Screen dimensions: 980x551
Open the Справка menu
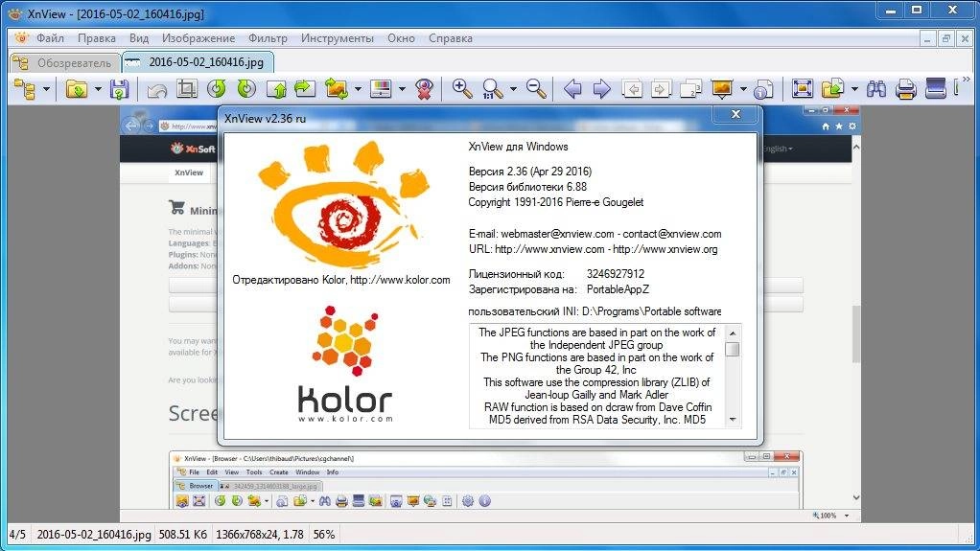coord(451,38)
